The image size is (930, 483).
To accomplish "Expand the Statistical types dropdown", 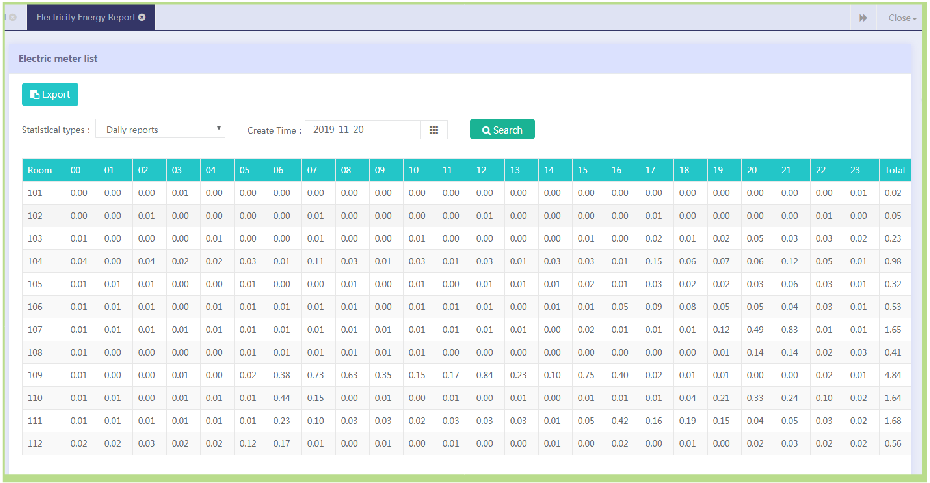I will click(166, 129).
